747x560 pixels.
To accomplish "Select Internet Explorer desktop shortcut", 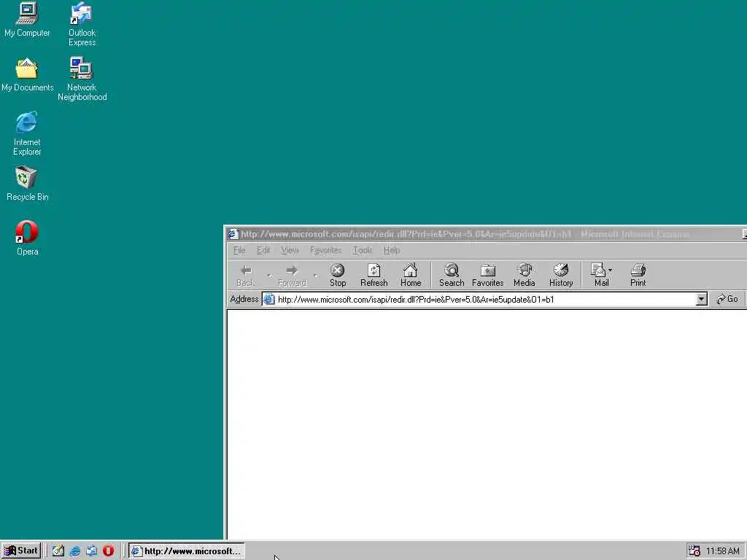I will point(27,134).
